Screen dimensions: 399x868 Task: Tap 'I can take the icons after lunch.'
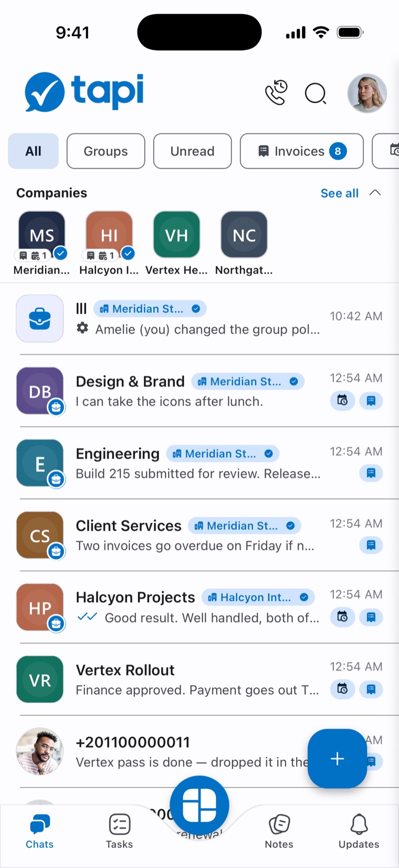(x=169, y=401)
